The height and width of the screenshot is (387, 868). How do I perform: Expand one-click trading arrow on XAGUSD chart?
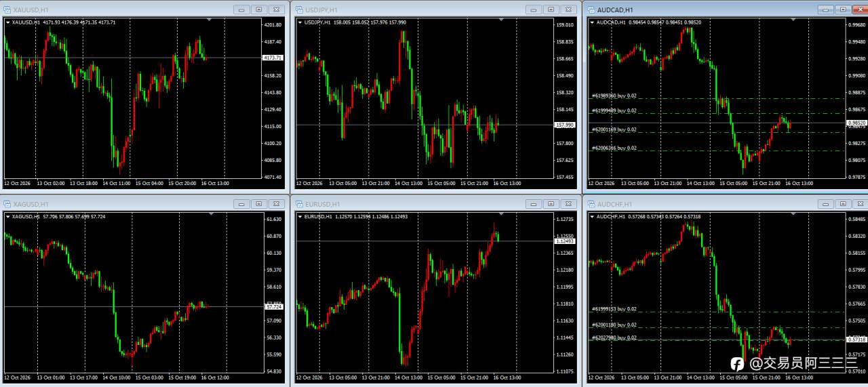click(8, 217)
